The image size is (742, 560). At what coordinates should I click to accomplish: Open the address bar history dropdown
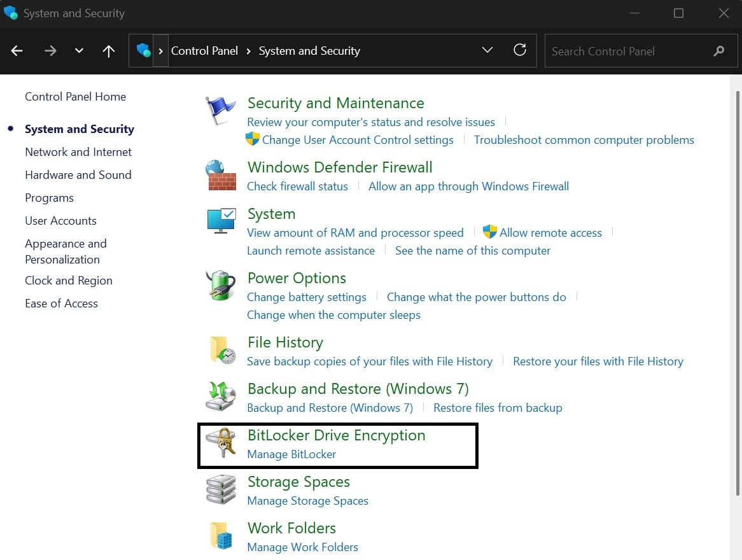pos(487,50)
